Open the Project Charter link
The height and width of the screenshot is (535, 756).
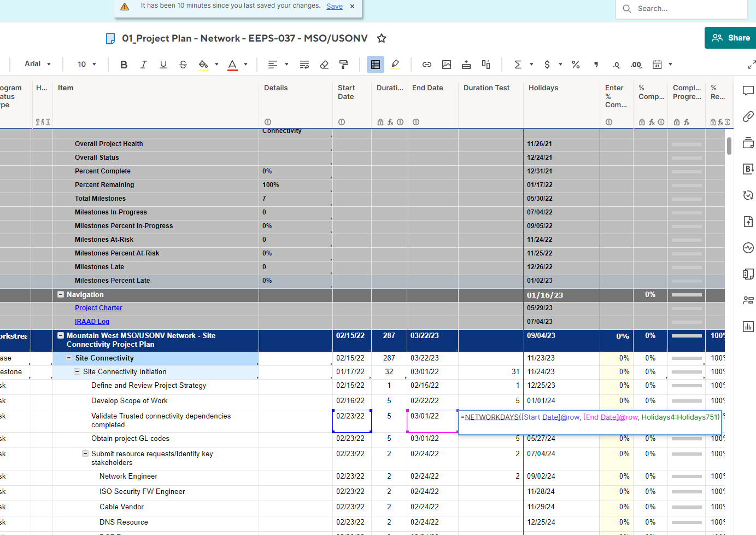[98, 308]
